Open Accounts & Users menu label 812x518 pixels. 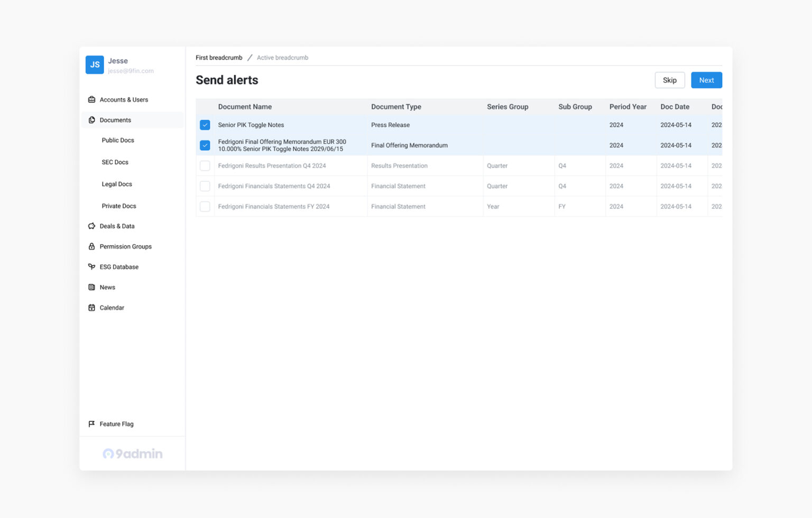point(124,100)
